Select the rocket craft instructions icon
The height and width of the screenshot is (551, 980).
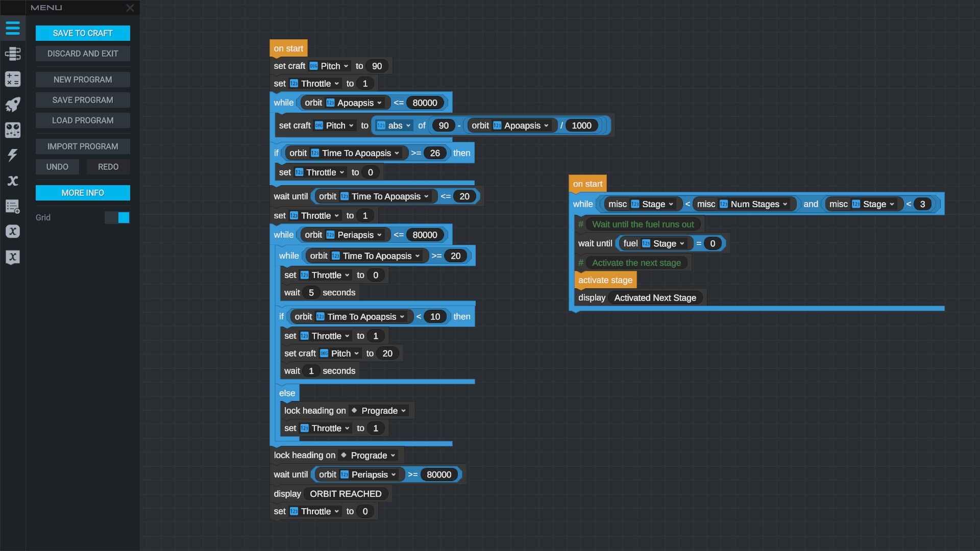pos(13,105)
